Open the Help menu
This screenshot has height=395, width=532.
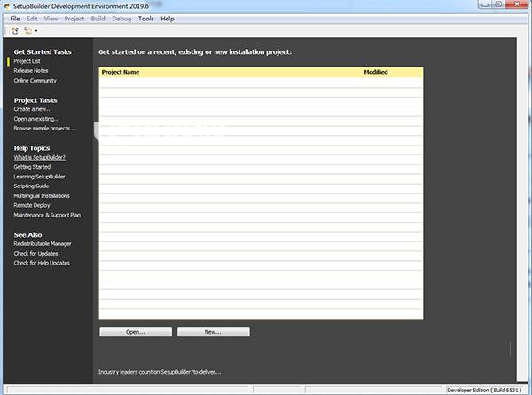(168, 19)
